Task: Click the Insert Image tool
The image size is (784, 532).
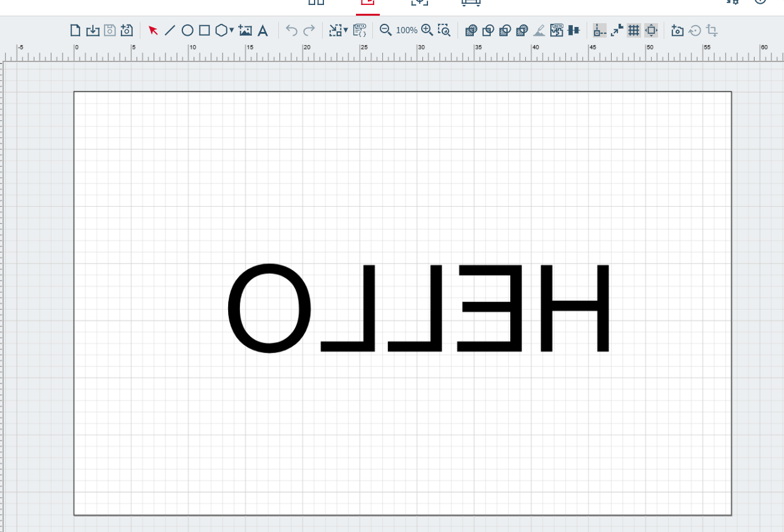Action: pos(245,30)
